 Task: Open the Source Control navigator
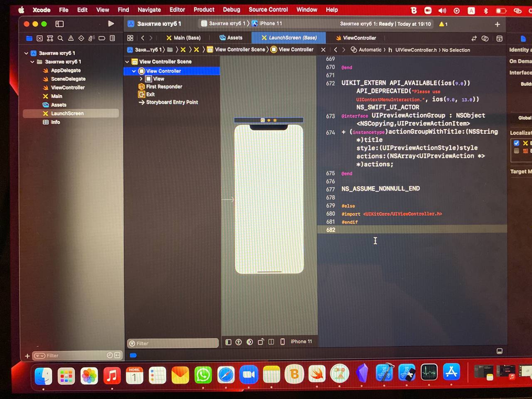pyautogui.click(x=39, y=38)
